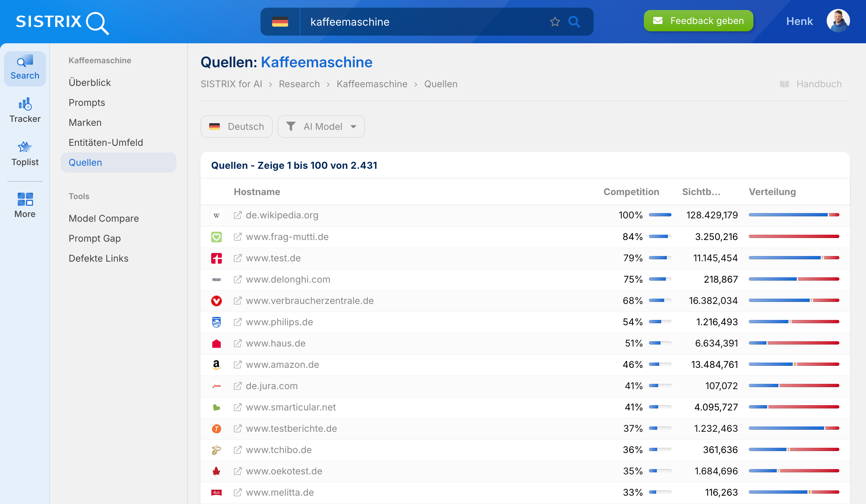Click the Wikipedia favicon for de.wikipedia.org
The width and height of the screenshot is (866, 504).
click(x=217, y=215)
